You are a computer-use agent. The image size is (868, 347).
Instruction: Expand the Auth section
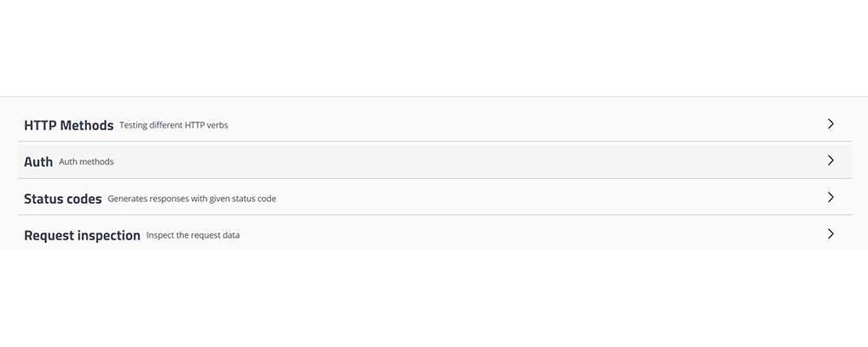[434, 160]
